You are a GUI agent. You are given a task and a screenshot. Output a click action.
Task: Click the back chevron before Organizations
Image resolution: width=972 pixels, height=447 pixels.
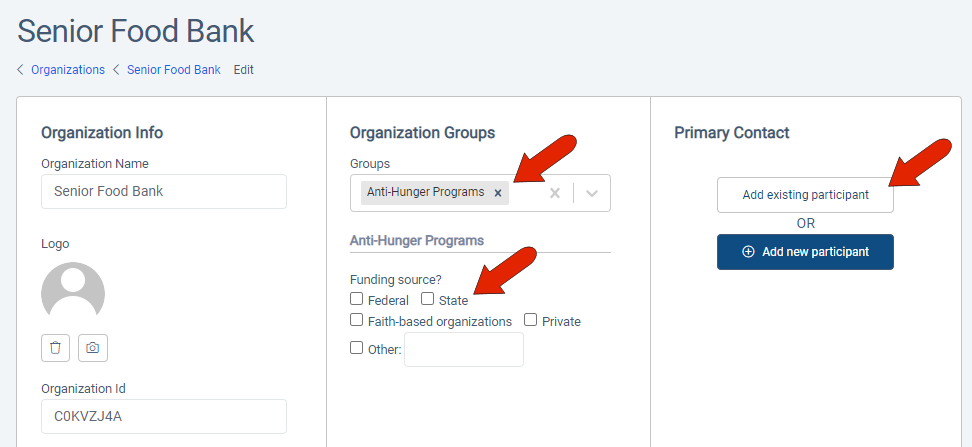click(21, 70)
